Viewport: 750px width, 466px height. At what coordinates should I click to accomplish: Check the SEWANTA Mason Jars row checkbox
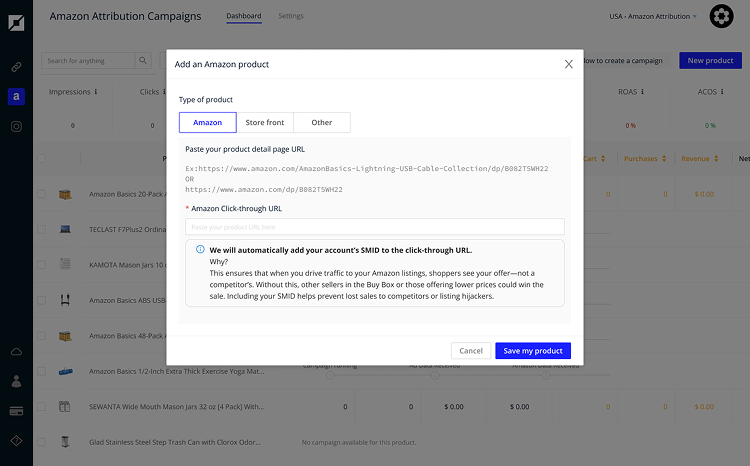coord(42,406)
